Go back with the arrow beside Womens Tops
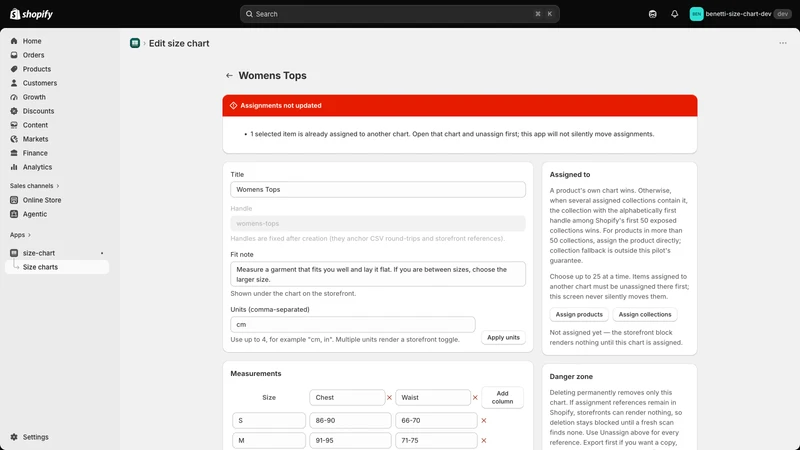Screen dimensions: 800x450 point(229,76)
